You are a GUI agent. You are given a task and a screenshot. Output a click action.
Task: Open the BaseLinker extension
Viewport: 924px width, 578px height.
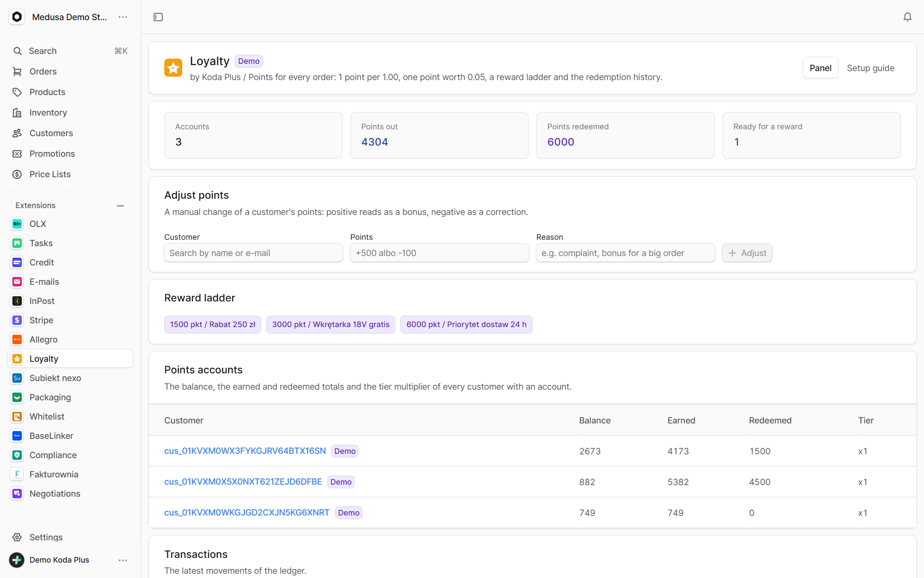click(x=71, y=436)
